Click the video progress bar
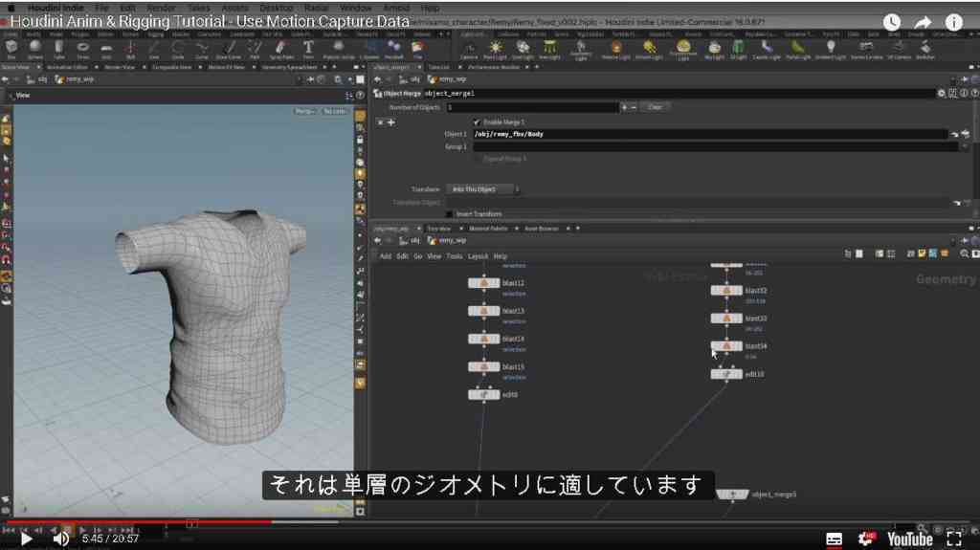 pyautogui.click(x=490, y=522)
